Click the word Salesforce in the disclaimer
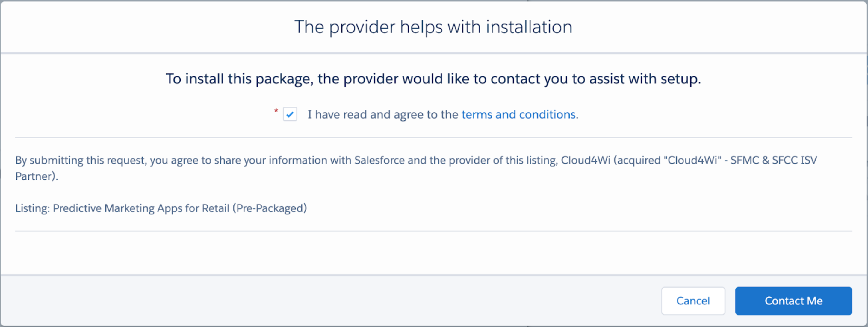Screen dimensions: 868x327 pyautogui.click(x=379, y=160)
